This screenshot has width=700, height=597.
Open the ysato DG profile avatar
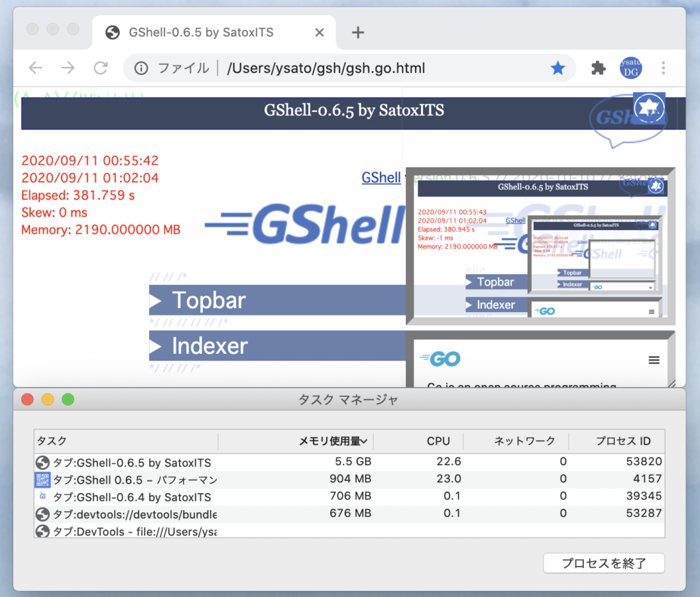click(x=630, y=68)
